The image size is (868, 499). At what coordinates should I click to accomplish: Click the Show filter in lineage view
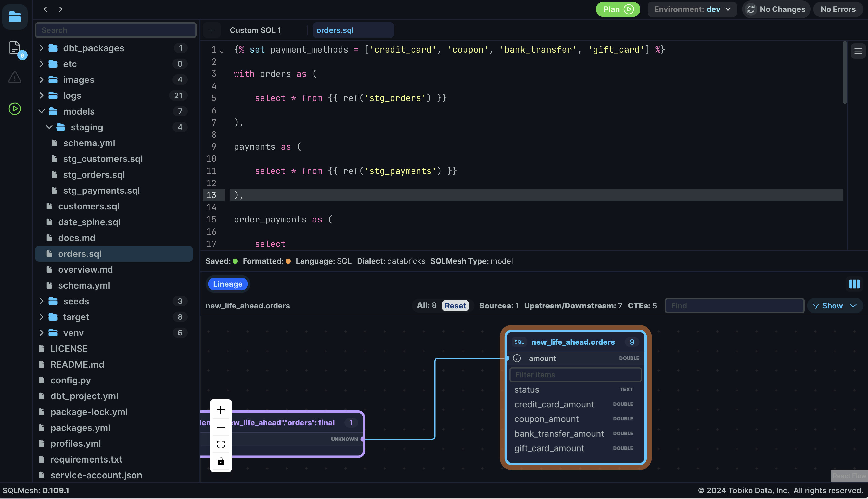coord(834,305)
